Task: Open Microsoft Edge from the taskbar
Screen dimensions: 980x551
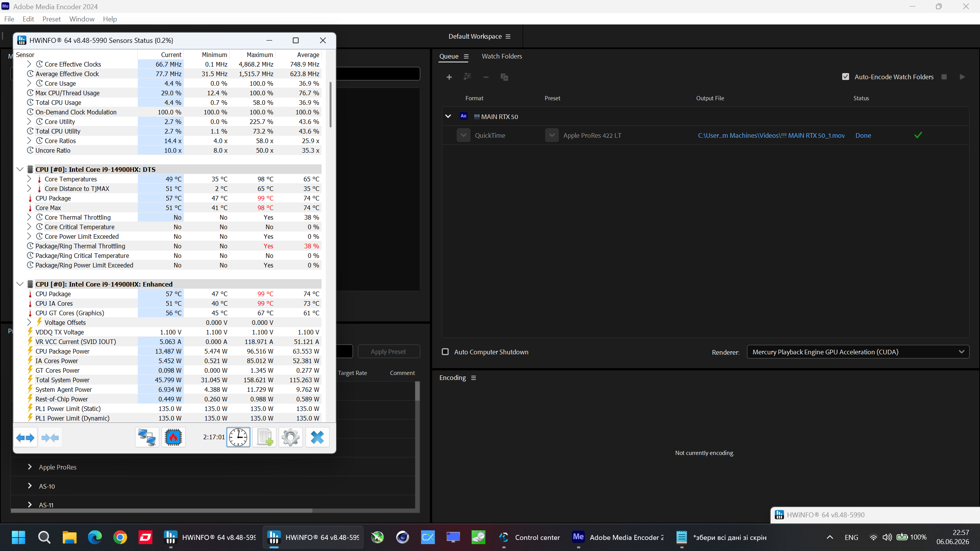Action: click(x=95, y=537)
